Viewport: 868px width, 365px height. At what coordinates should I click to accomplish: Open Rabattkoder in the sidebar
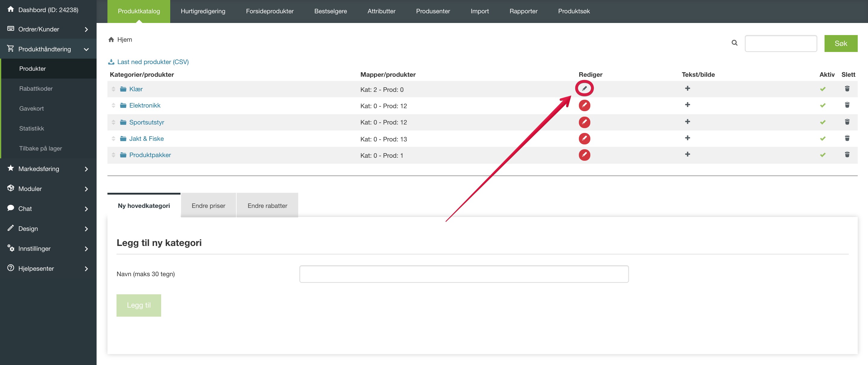[36, 89]
